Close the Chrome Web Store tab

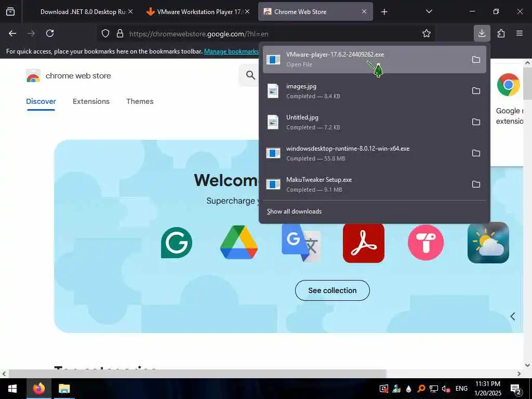pos(364,11)
